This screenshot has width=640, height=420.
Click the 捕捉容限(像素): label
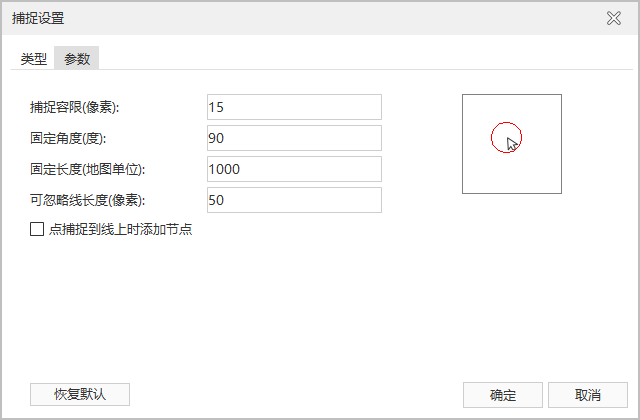click(81, 107)
